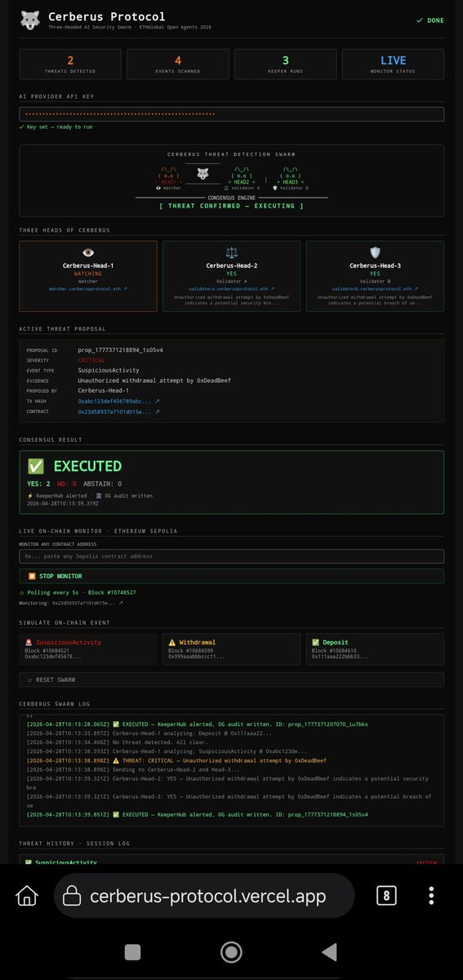
Task: Click the Cerberus wolf logo in header
Action: (30, 20)
